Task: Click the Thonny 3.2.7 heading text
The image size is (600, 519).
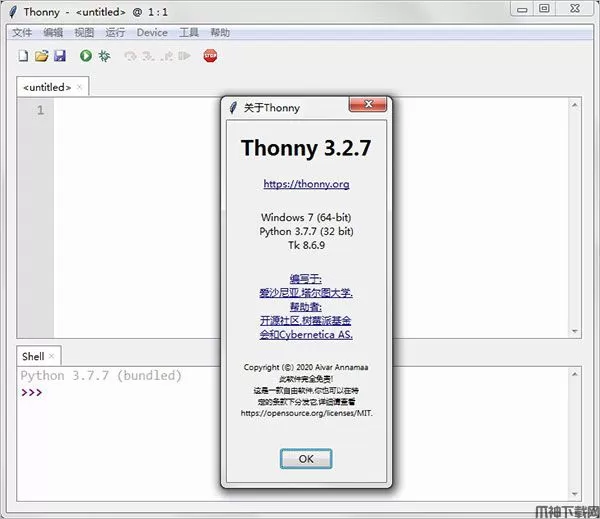Action: pos(306,148)
